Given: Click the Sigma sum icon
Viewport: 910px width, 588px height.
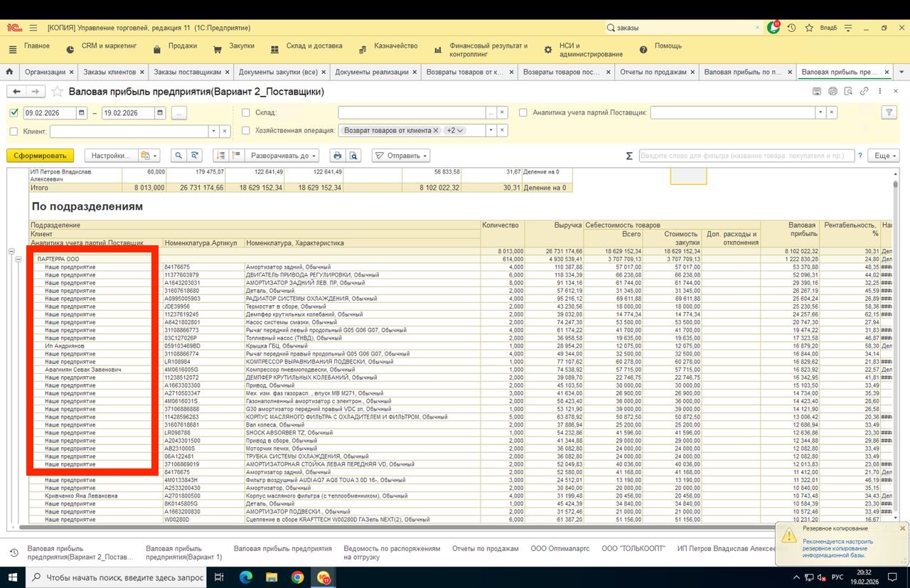Looking at the screenshot, I should coord(629,156).
